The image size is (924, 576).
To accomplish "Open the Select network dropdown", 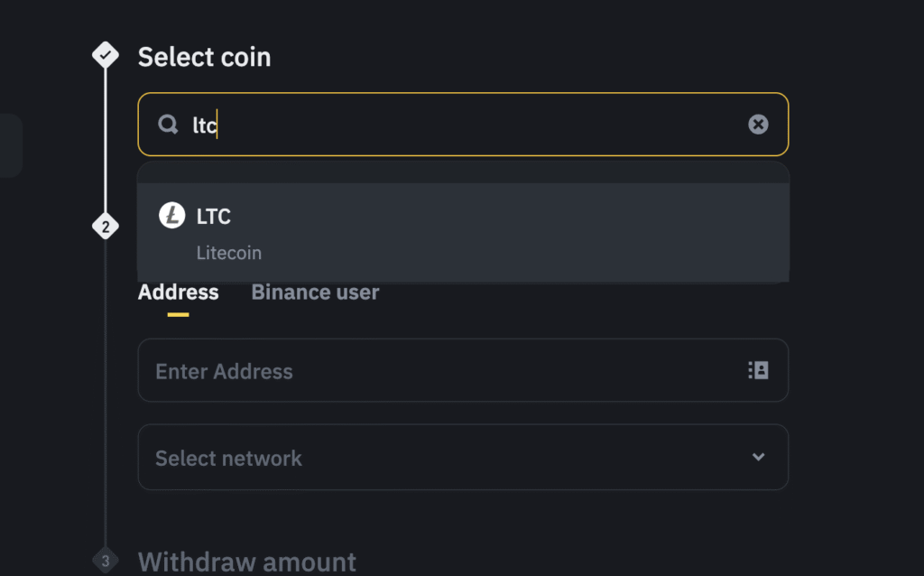I will pyautogui.click(x=463, y=457).
